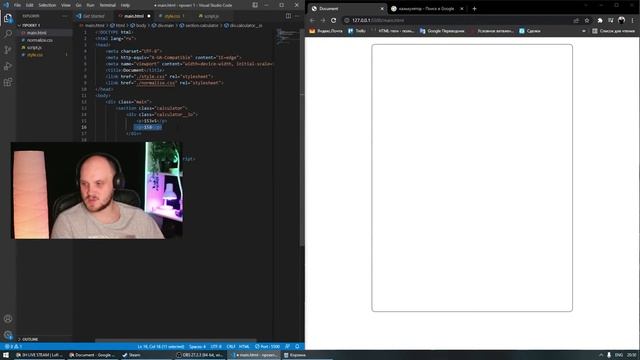
Task: Open Explorer panel more actions
Action: [x=64, y=16]
